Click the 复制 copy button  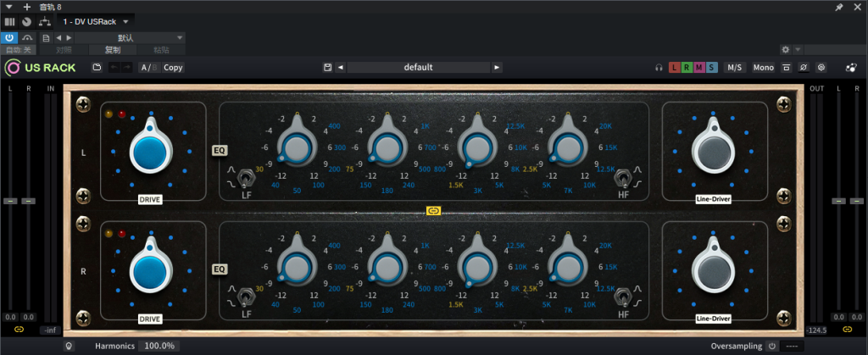pos(113,50)
